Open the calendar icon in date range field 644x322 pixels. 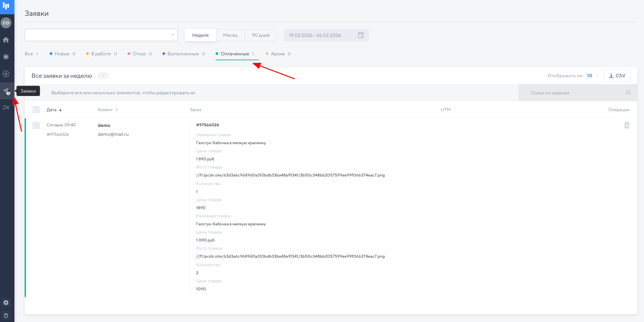pos(361,35)
